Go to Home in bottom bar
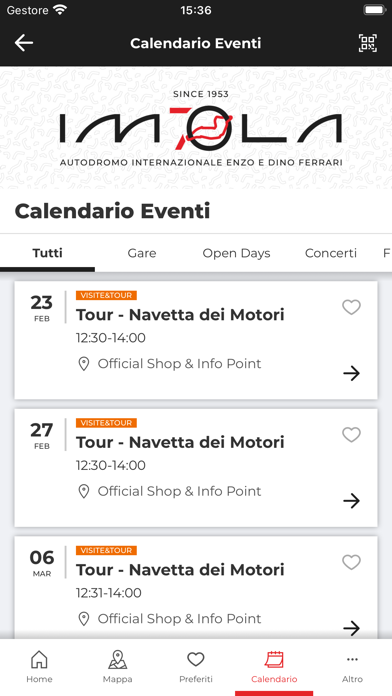The width and height of the screenshot is (392, 696). pyautogui.click(x=39, y=667)
